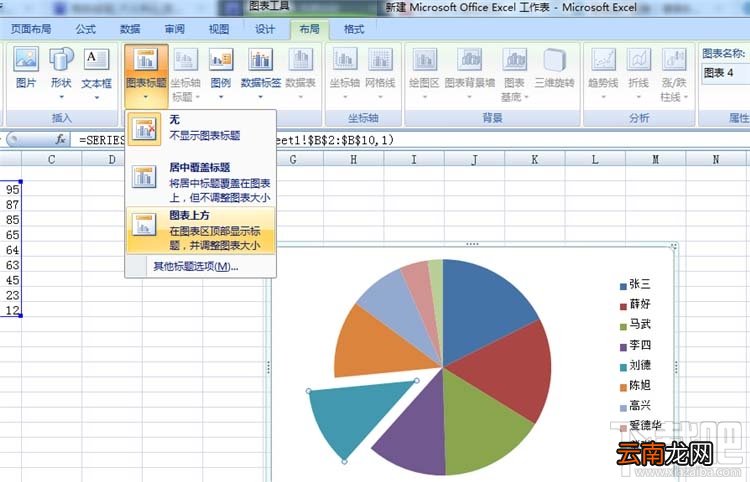The image size is (750, 482).
Task: Expand the Plot Area (绘图区) dropdown arrow
Action: click(424, 97)
